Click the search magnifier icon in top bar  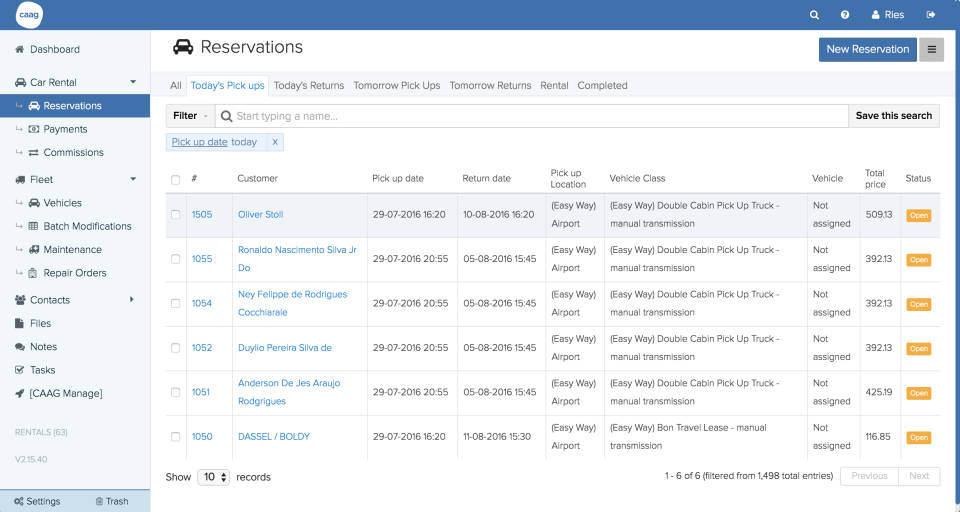coord(815,15)
